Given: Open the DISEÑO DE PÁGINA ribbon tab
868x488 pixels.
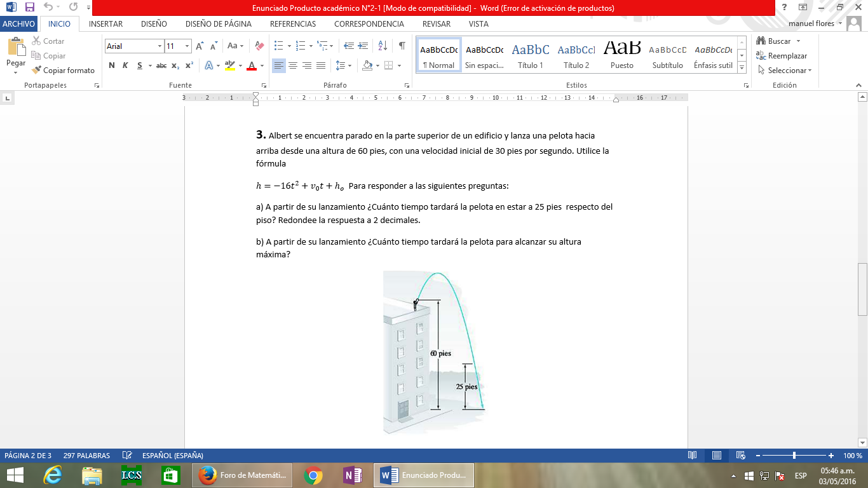Looking at the screenshot, I should tap(218, 24).
